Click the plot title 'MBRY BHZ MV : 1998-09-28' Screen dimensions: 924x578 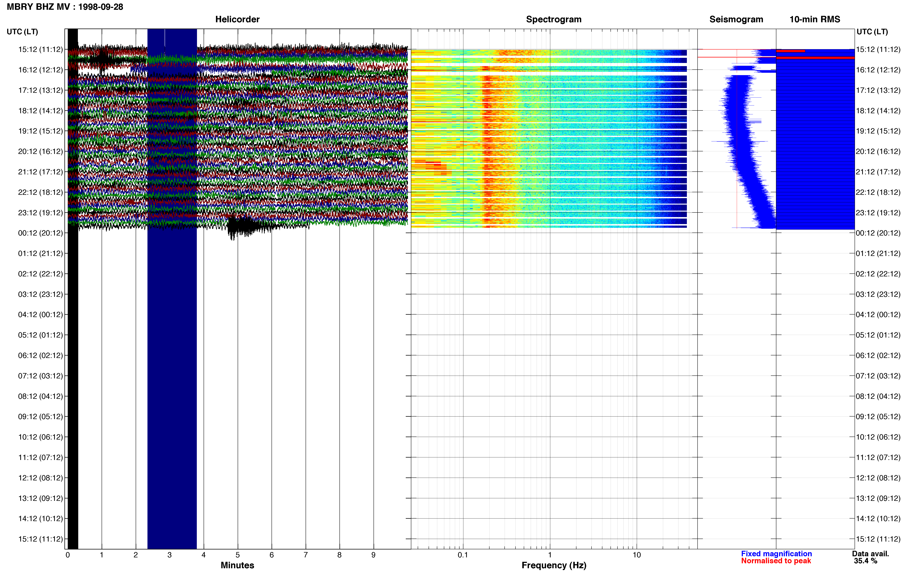click(x=65, y=7)
